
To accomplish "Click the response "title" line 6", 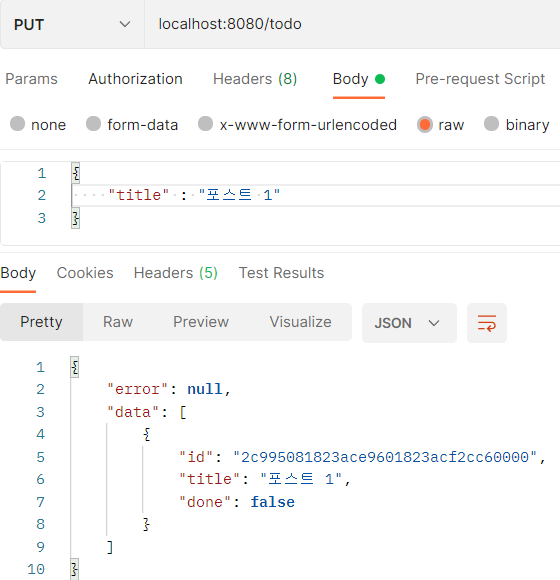I will [264, 479].
